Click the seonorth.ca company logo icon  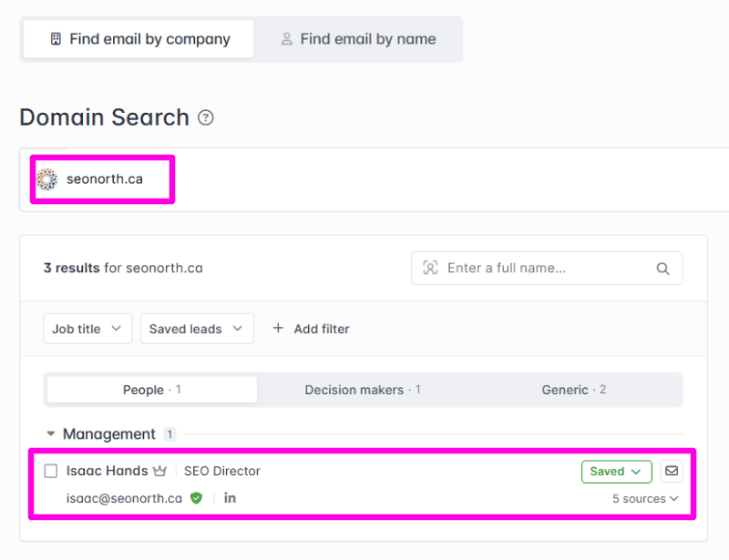pos(47,179)
